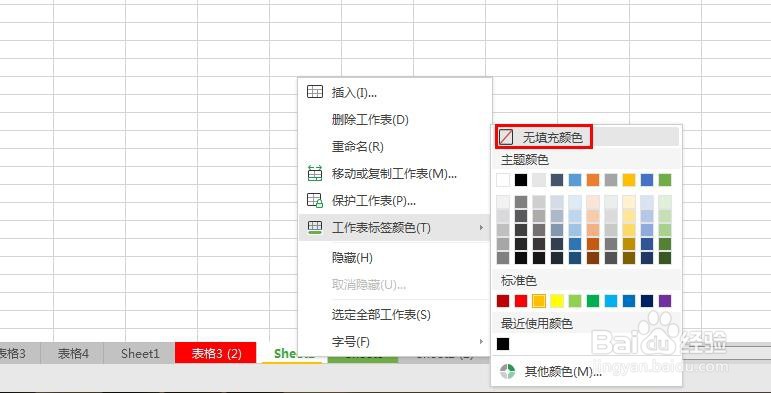
Task: Open 移动或复制工作表(M)... option
Action: 394,174
